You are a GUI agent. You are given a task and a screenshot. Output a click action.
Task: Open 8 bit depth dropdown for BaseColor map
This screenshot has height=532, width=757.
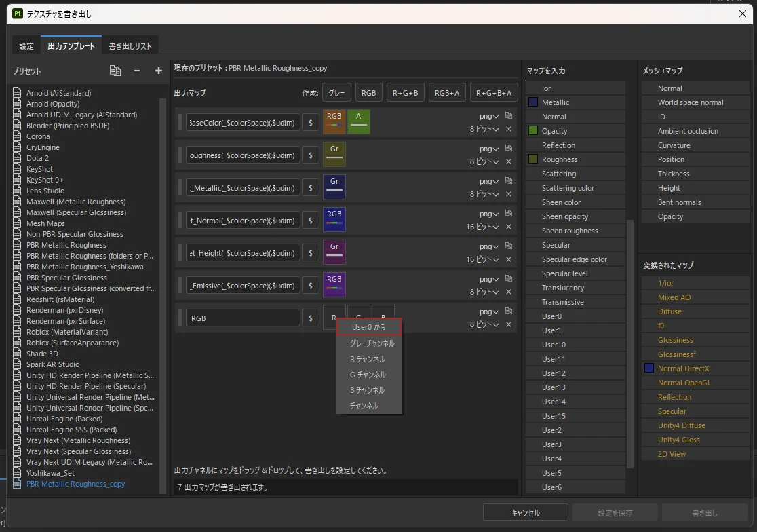coord(484,130)
